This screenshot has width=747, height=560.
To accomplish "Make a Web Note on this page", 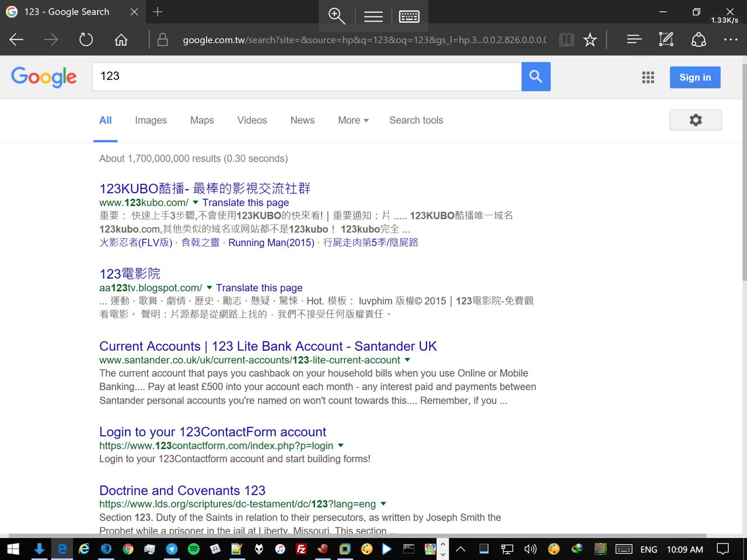I will click(x=666, y=40).
